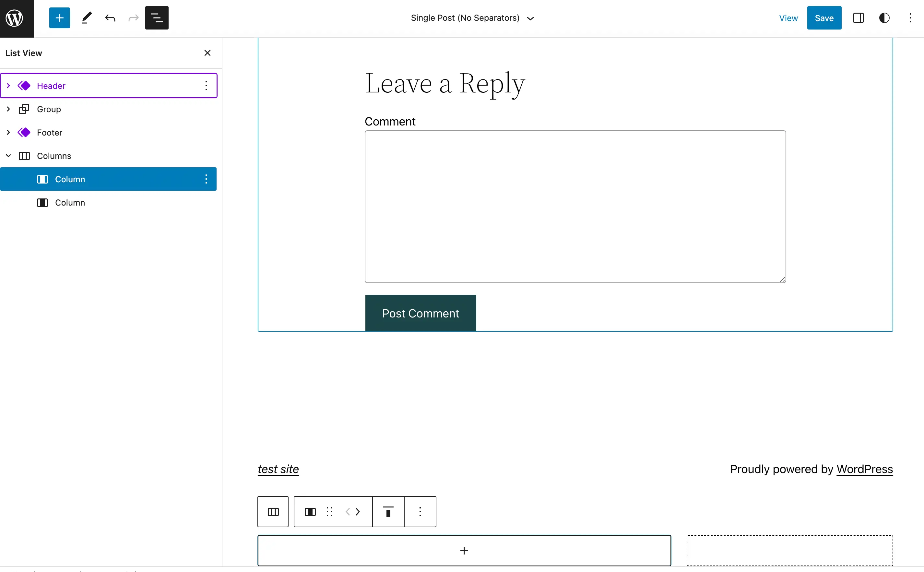This screenshot has height=572, width=924.
Task: Click the WordPress test site footer link
Action: coord(278,469)
